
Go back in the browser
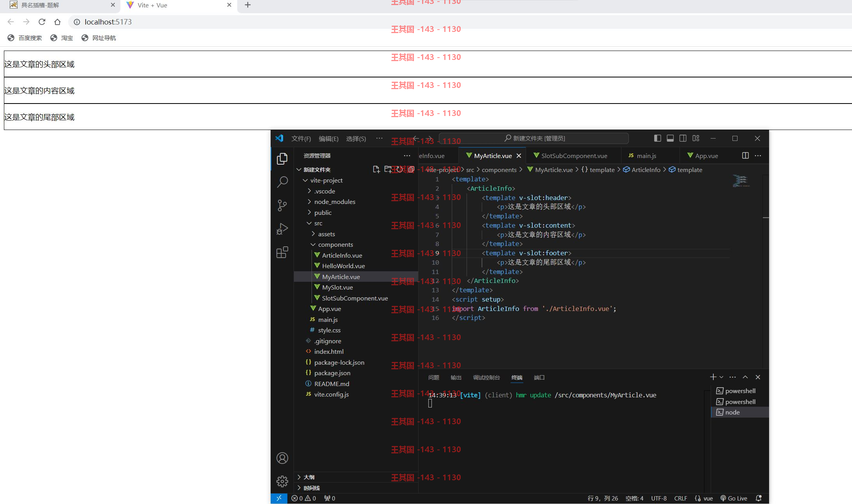pyautogui.click(x=11, y=22)
